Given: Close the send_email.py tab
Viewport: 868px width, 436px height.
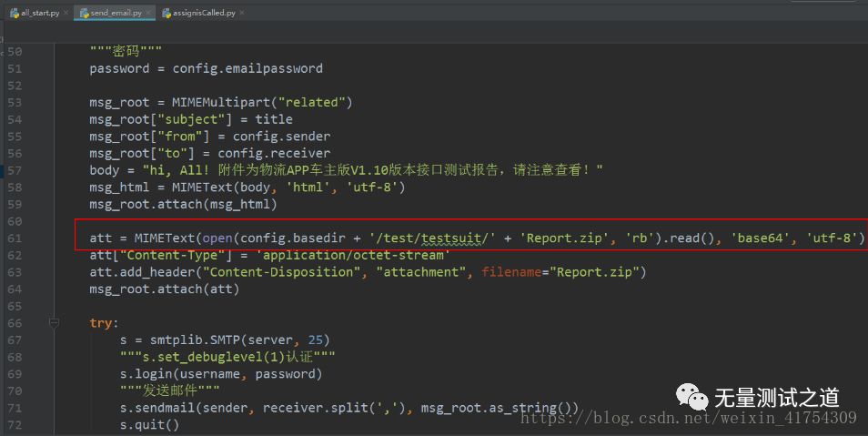Looking at the screenshot, I should 148,12.
